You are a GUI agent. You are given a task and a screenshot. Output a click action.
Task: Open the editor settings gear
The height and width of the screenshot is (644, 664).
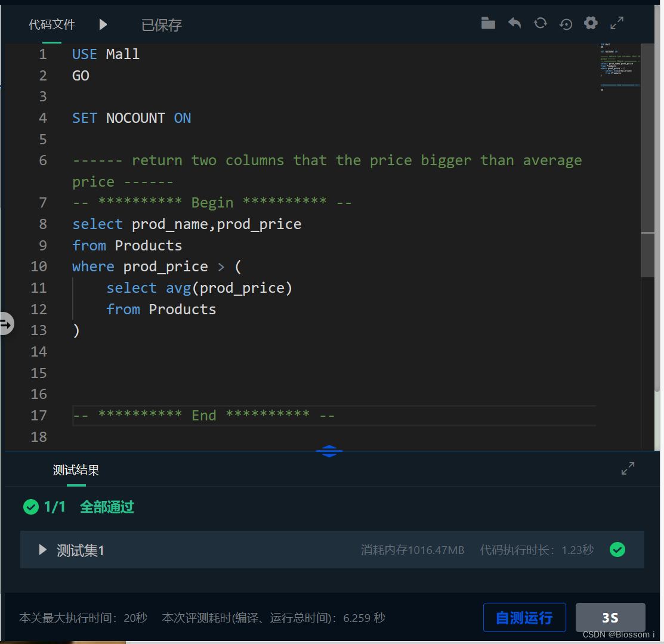(x=591, y=23)
